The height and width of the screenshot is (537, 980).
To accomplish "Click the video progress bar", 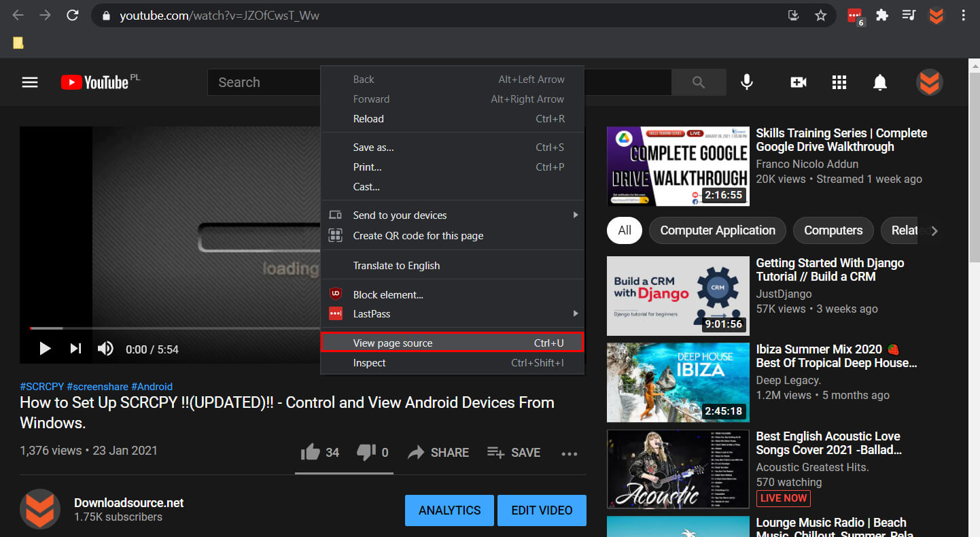I will [x=175, y=328].
